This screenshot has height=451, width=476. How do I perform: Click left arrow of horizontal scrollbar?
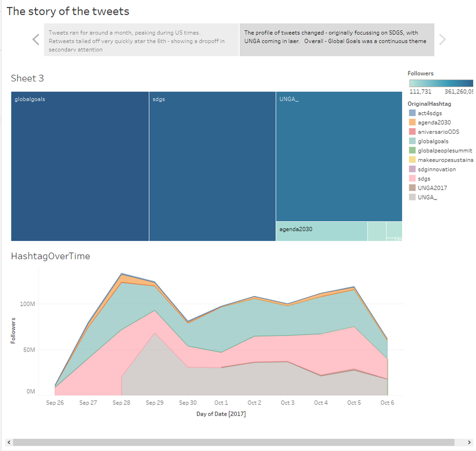pyautogui.click(x=9, y=442)
